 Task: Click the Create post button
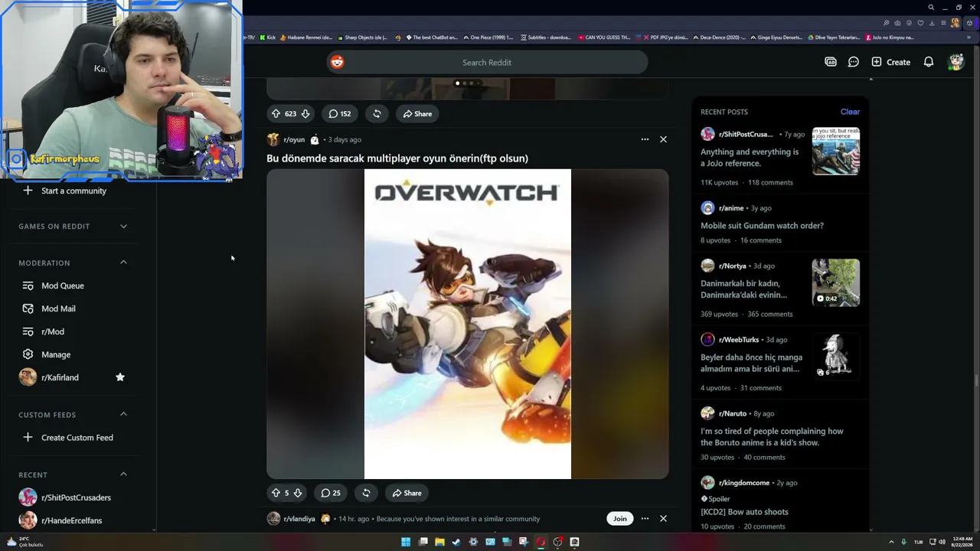click(x=890, y=62)
